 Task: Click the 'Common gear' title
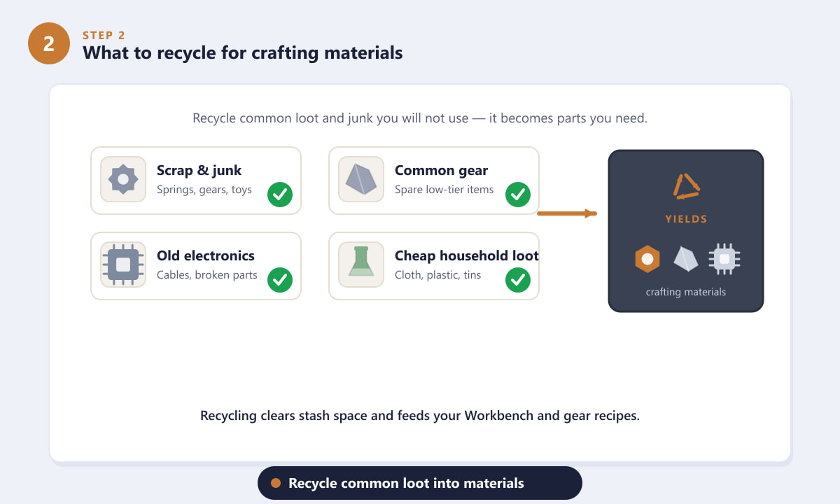(x=441, y=170)
